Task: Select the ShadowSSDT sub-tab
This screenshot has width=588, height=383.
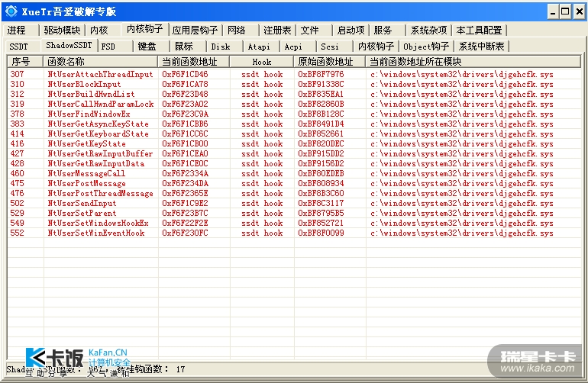Action: click(x=69, y=45)
